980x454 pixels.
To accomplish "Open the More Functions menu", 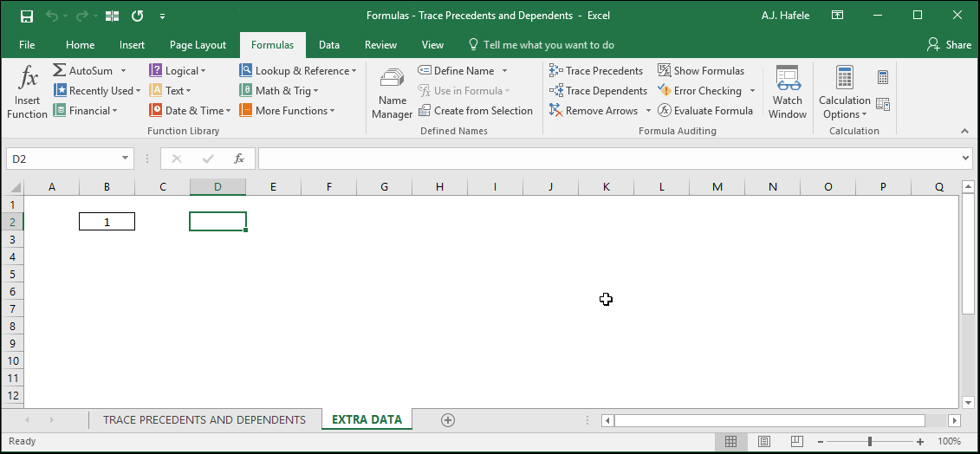I will pos(287,111).
